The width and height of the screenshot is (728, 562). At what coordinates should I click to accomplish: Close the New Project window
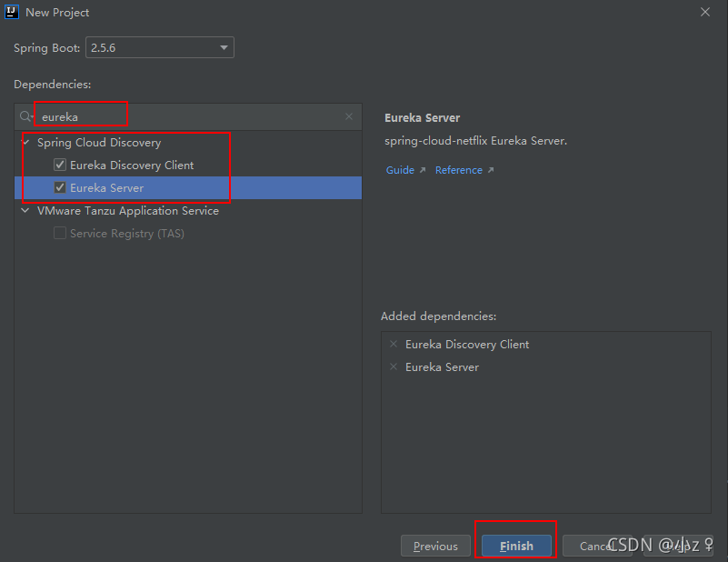(x=705, y=12)
